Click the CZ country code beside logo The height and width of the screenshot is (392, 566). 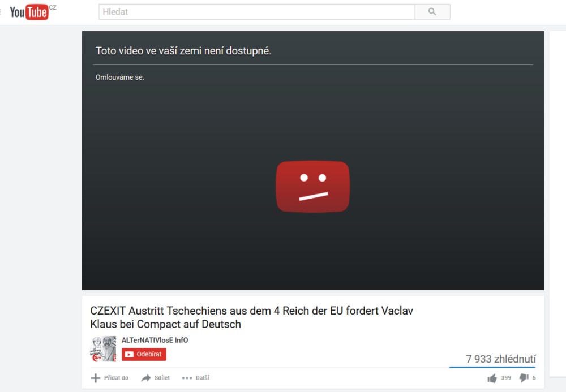coord(53,7)
